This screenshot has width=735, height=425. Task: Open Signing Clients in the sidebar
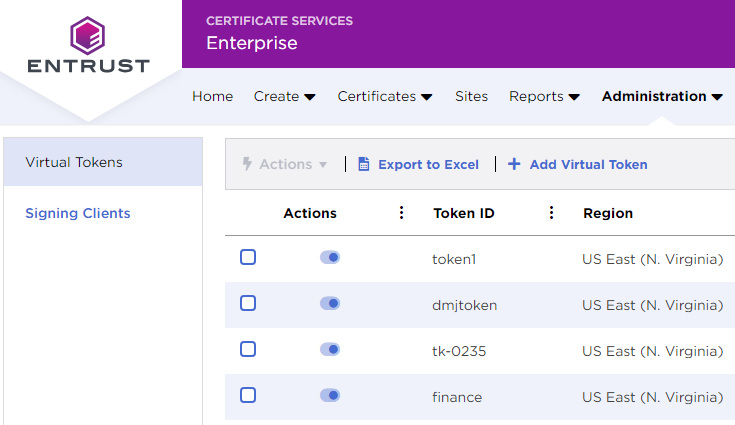pos(78,213)
